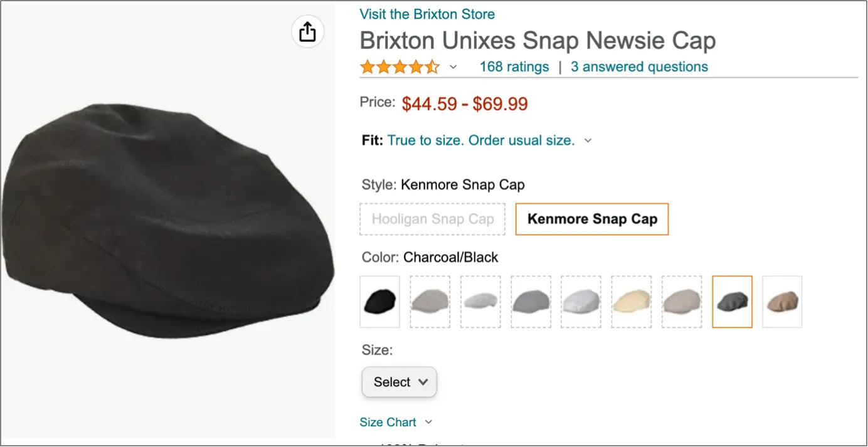Open the star rating breakdown dropdown
The height and width of the screenshot is (447, 868).
click(453, 66)
